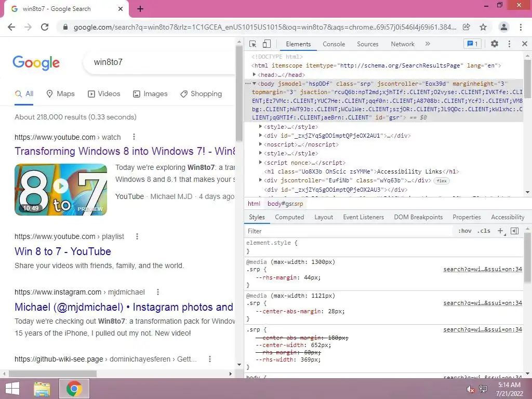Collapse the body element node
Screen dimensions: 532x399
254,84
